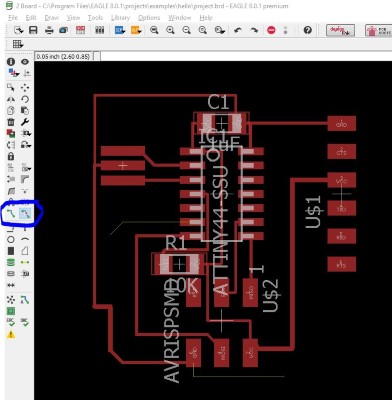Select the Polygon tool
Viewport: 392px width, 400px height.
coord(25,251)
